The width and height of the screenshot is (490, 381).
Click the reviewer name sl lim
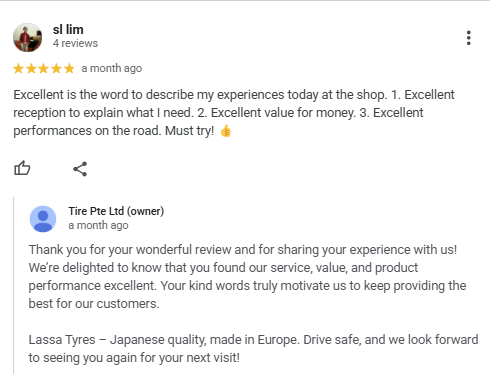click(68, 29)
